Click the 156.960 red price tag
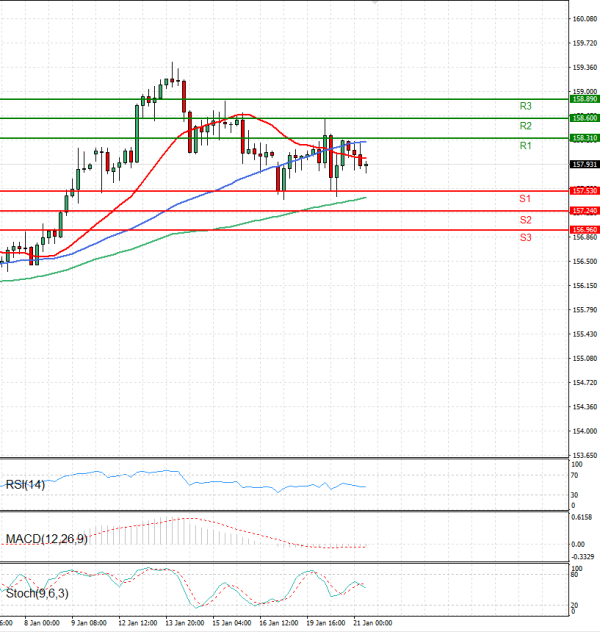This screenshot has height=632, width=600. [x=583, y=230]
